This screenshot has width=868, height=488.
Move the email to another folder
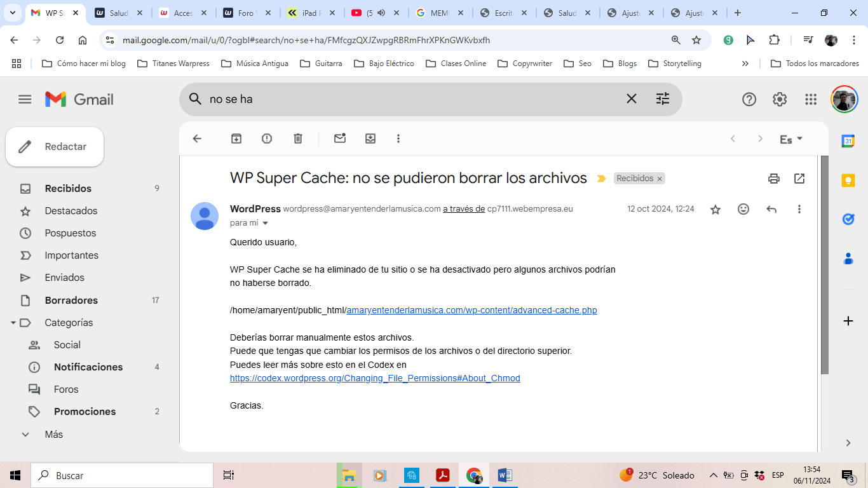click(370, 139)
